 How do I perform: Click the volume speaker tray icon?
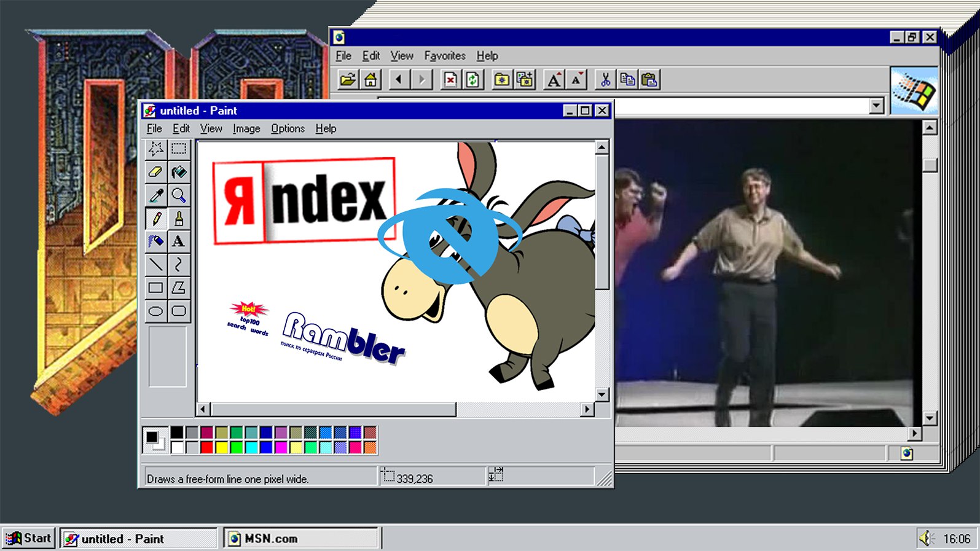tap(927, 539)
